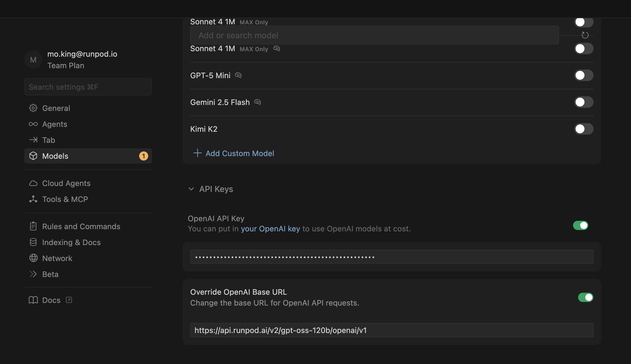Click the brain icon beside GPT-5 Mini

238,75
